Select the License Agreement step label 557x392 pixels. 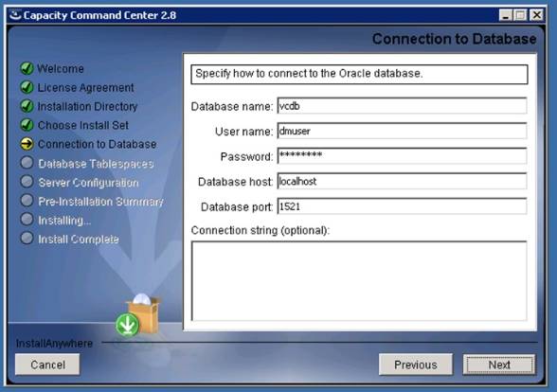pyautogui.click(x=85, y=87)
